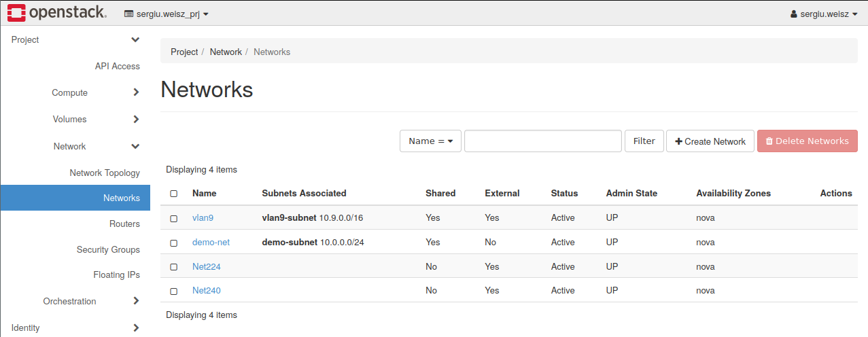Click the Shared column header
Viewport: 868px width, 337px height.
click(440, 193)
